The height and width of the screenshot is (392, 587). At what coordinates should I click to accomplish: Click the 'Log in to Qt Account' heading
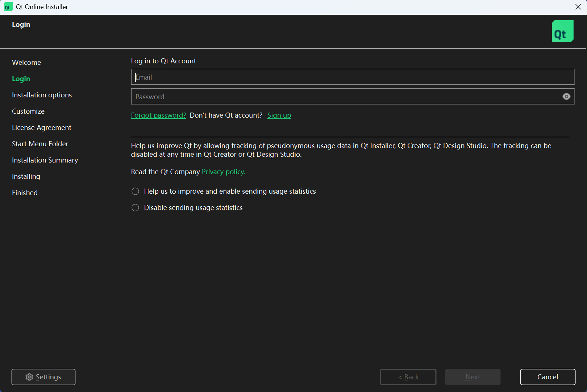click(x=163, y=61)
